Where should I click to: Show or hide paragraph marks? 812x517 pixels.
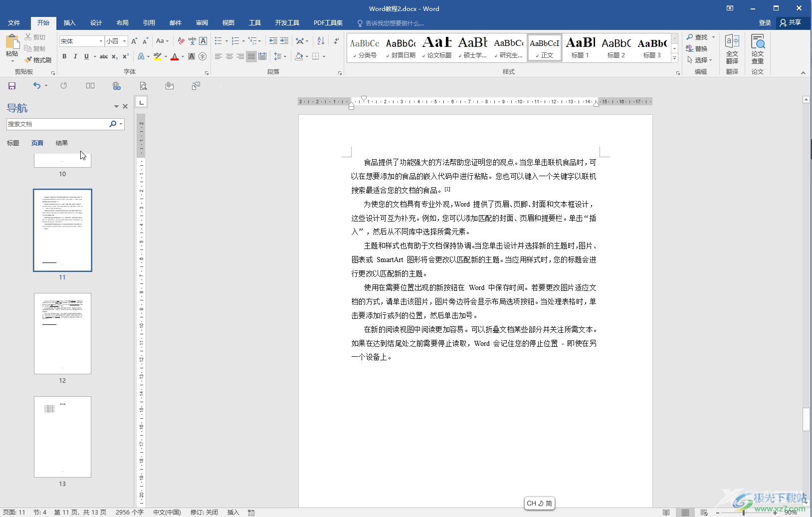click(336, 41)
